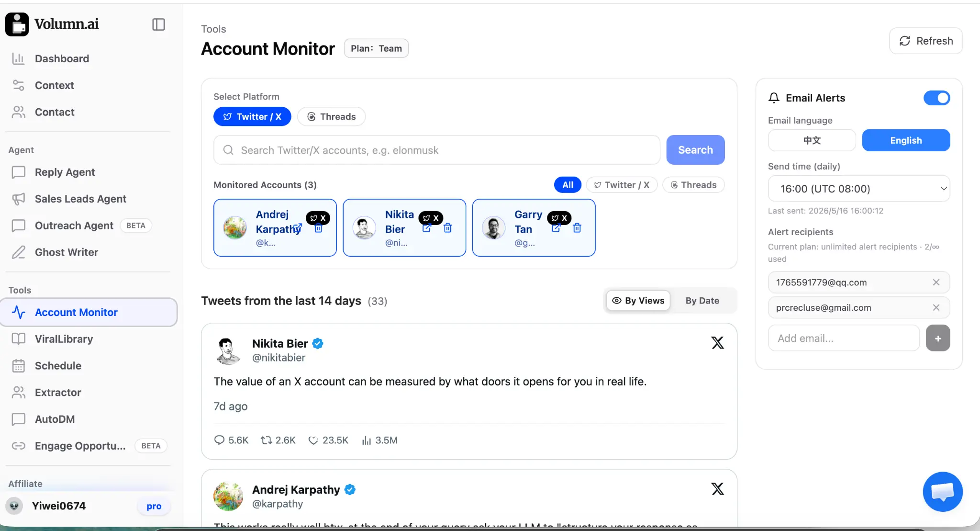Screen dimensions: 980x531
Task: Set email language to 中文
Action: click(x=812, y=140)
